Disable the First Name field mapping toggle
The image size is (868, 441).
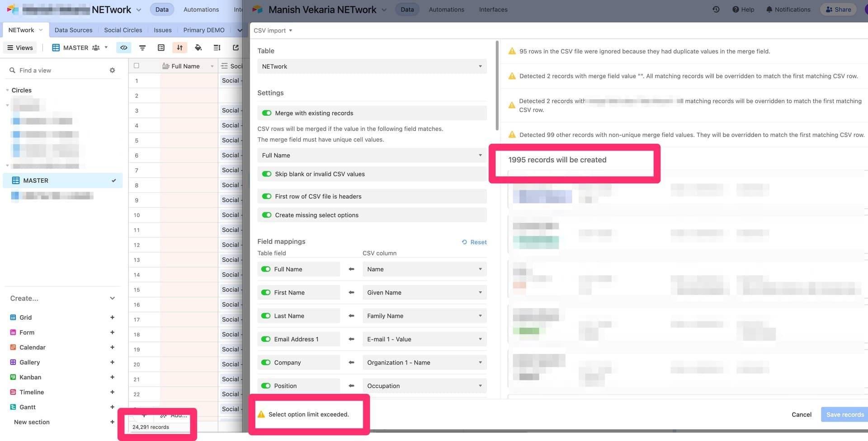coord(266,293)
